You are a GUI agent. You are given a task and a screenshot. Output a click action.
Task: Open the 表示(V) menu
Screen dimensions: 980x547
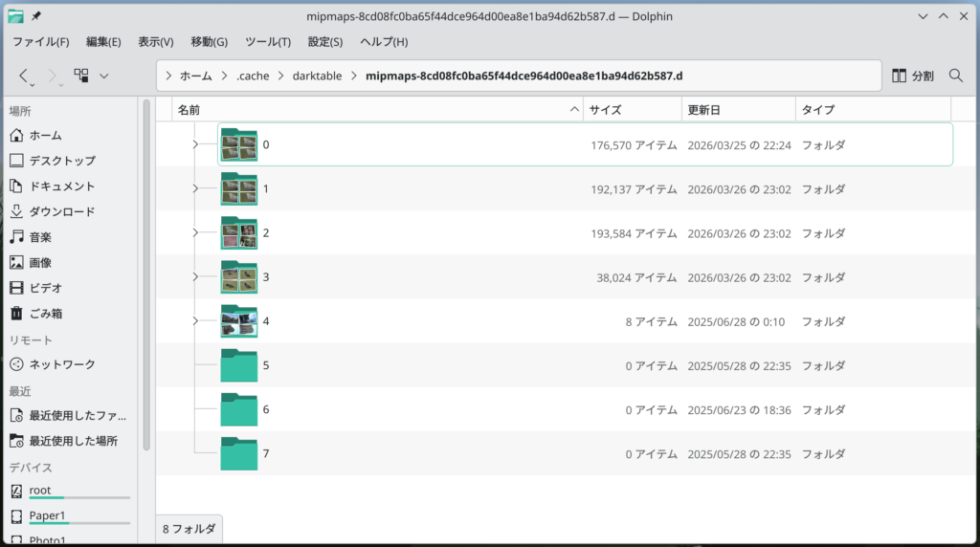tap(155, 42)
